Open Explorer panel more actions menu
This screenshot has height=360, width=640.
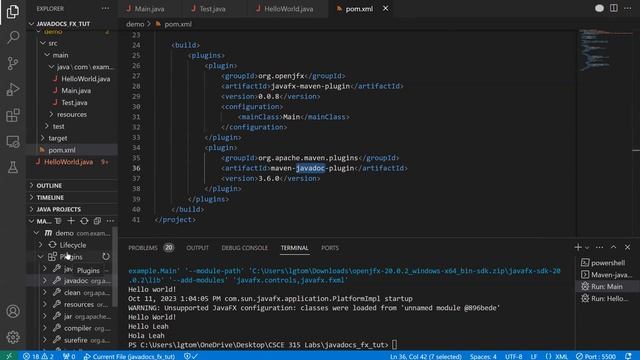coord(105,8)
